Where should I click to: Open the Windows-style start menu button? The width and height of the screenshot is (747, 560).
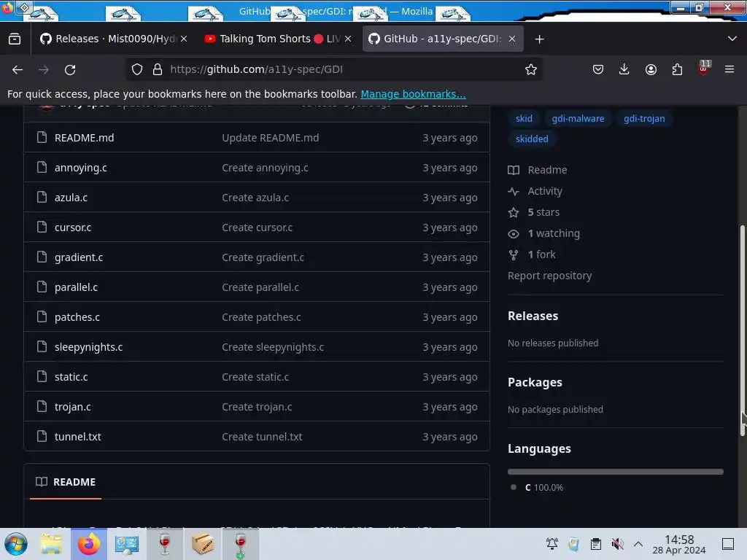point(16,544)
